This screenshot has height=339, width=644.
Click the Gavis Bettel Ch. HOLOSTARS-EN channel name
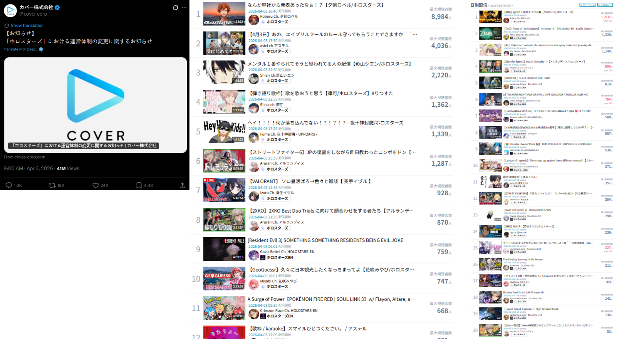coord(287,252)
